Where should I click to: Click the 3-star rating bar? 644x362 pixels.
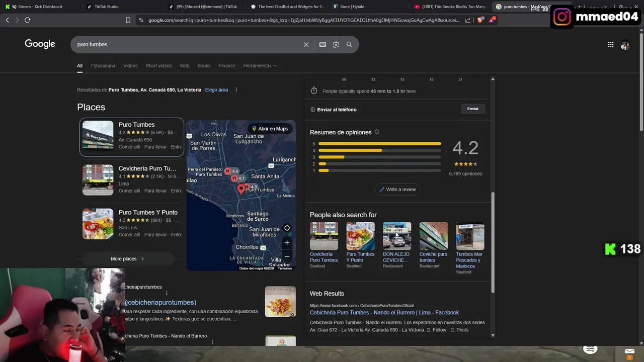click(x=379, y=157)
